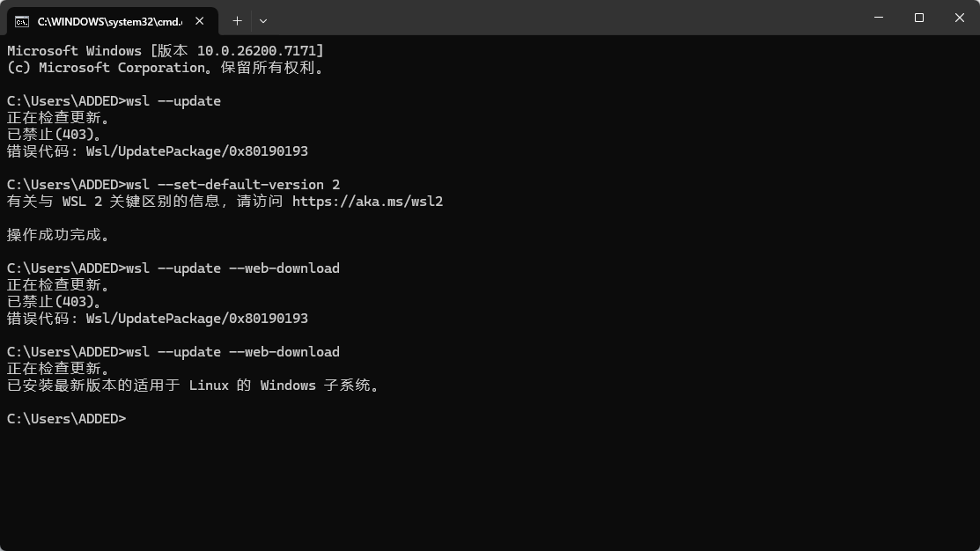980x551 pixels.
Task: Minimize the terminal window
Action: point(879,18)
